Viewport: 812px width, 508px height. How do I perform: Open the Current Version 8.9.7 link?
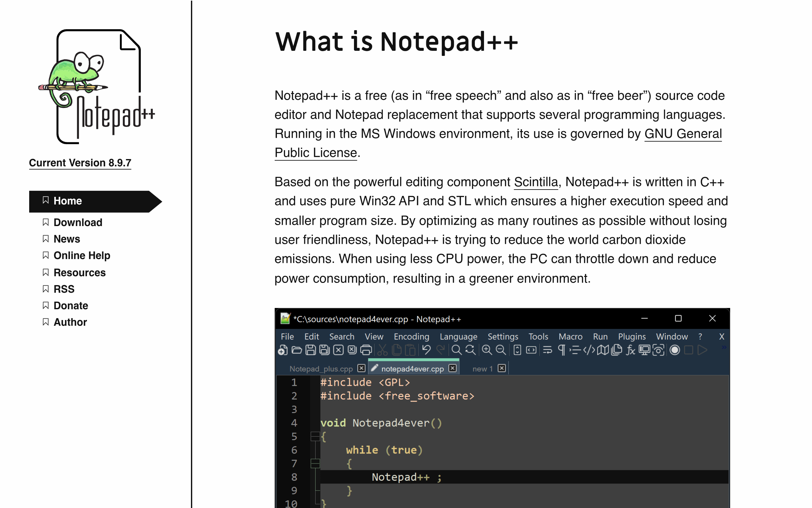[80, 163]
